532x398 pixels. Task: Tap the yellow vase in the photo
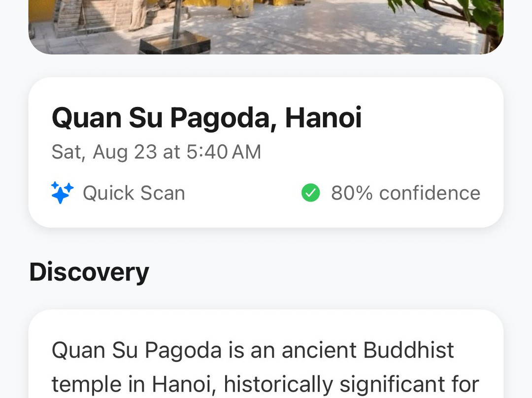click(242, 7)
